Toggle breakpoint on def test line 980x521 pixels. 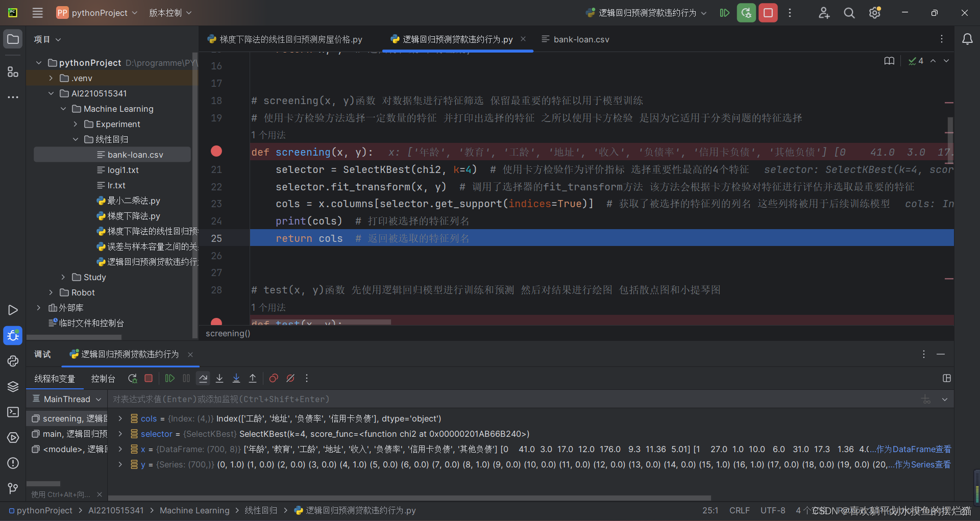(x=216, y=322)
